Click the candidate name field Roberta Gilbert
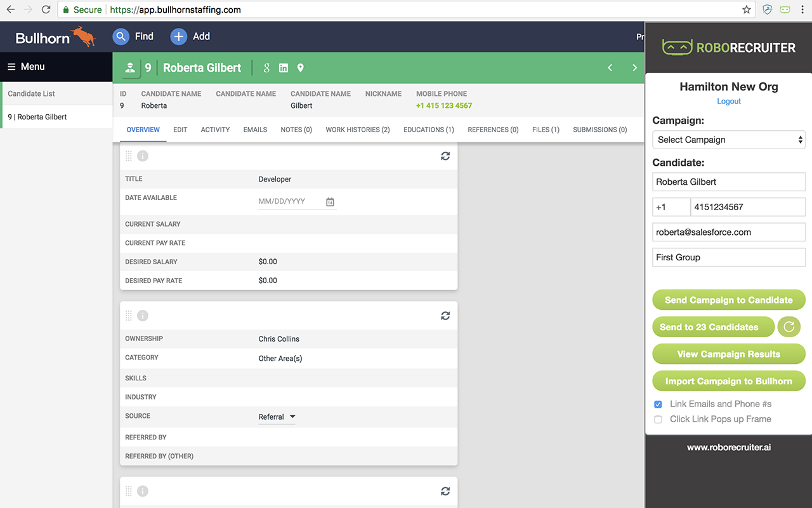Image resolution: width=812 pixels, height=508 pixels. pos(729,182)
